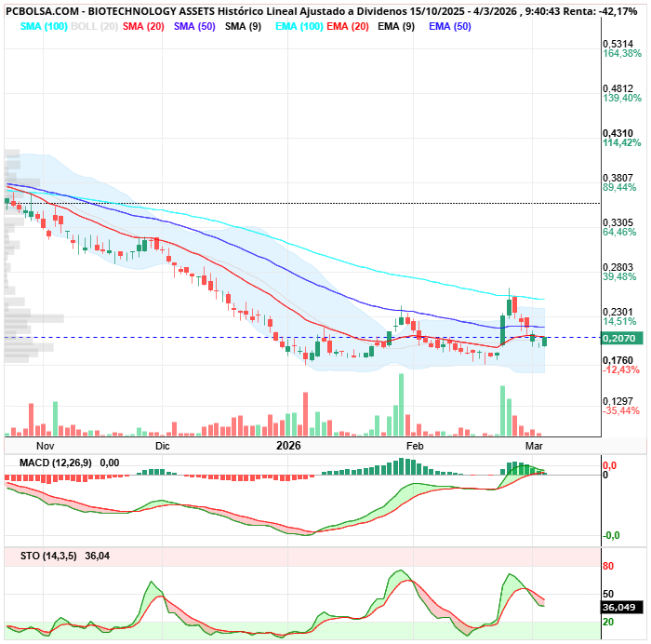Click the 64,46% percentage axis label
This screenshot has height=644, width=651.
pos(619,232)
